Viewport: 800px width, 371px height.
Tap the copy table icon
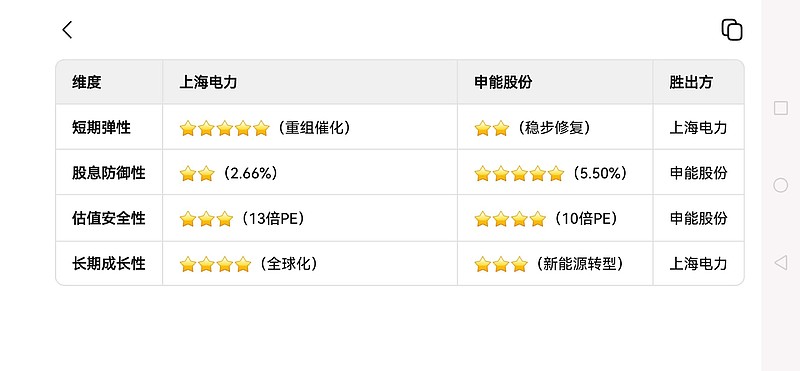click(x=732, y=30)
